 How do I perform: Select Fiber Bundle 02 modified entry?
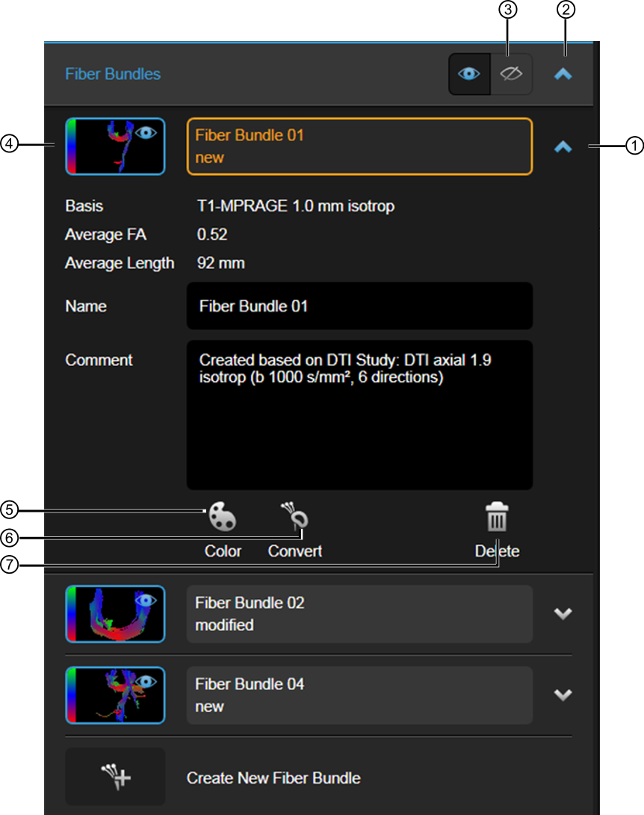[359, 614]
